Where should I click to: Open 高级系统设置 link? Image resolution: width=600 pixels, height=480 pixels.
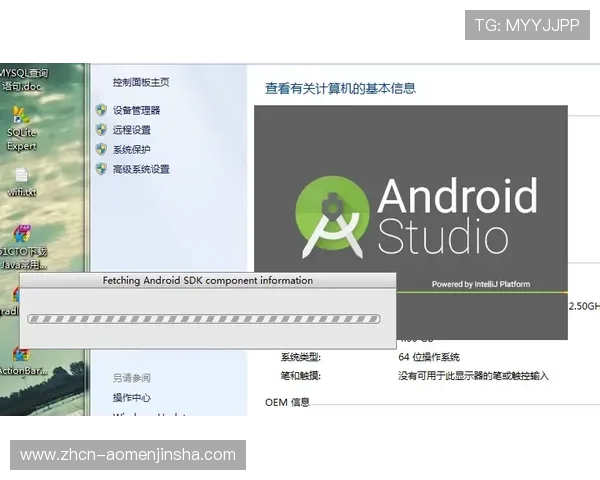(x=141, y=169)
